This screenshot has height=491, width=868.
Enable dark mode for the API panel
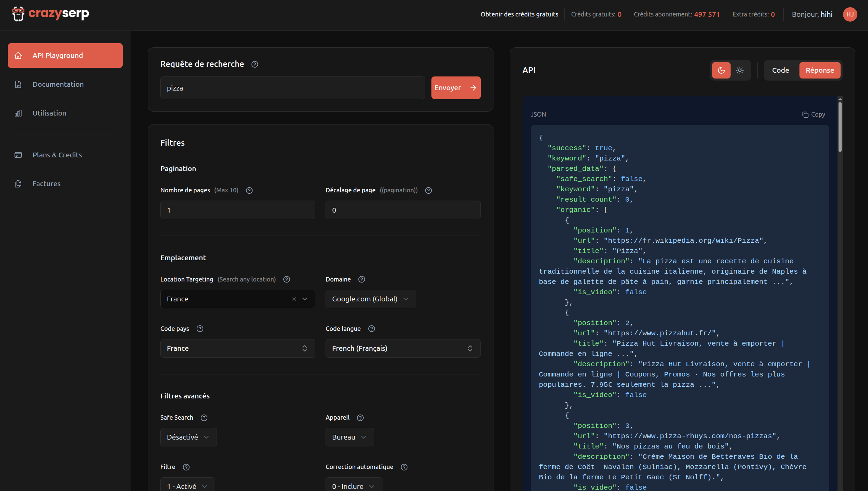[721, 70]
